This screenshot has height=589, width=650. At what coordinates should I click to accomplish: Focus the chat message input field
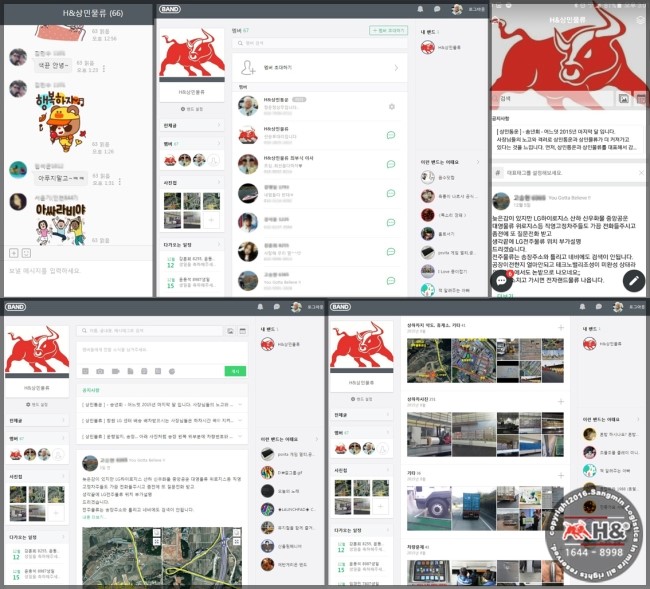(78, 271)
